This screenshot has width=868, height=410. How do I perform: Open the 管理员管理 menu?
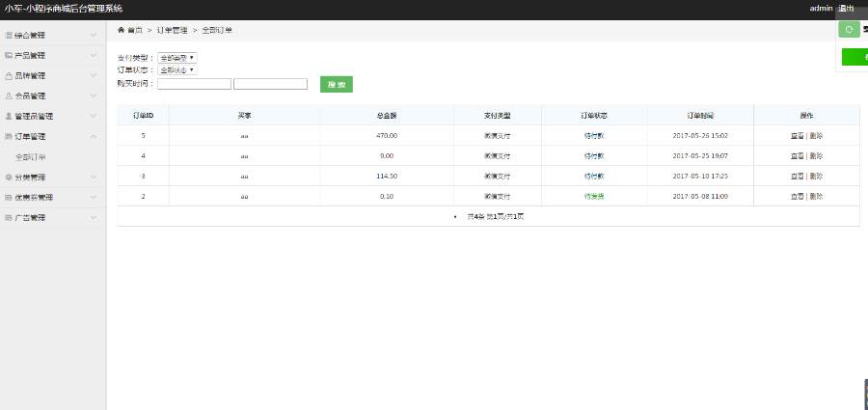pos(53,117)
